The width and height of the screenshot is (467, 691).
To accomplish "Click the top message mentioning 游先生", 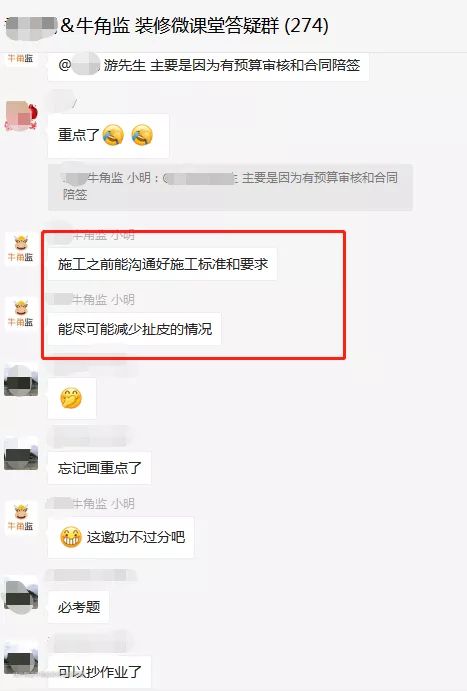I will (208, 66).
